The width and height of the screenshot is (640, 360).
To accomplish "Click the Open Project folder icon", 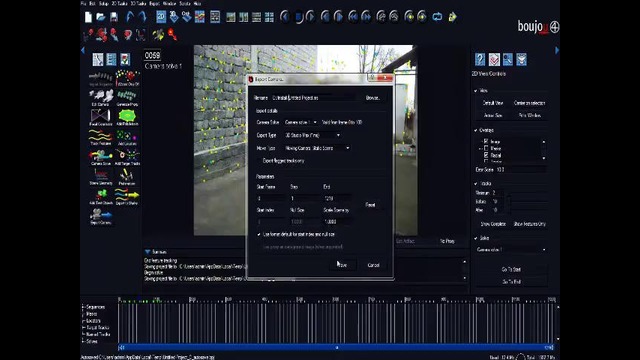I will point(101,17).
